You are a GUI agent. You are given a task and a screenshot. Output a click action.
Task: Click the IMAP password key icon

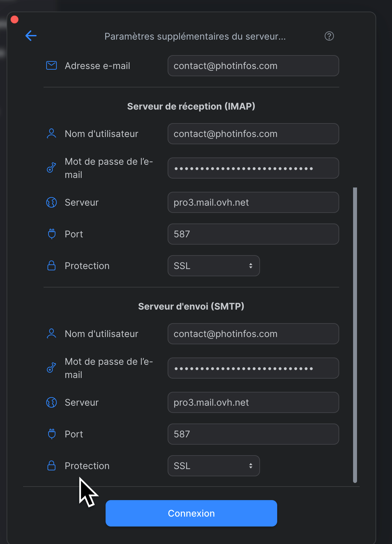(51, 168)
